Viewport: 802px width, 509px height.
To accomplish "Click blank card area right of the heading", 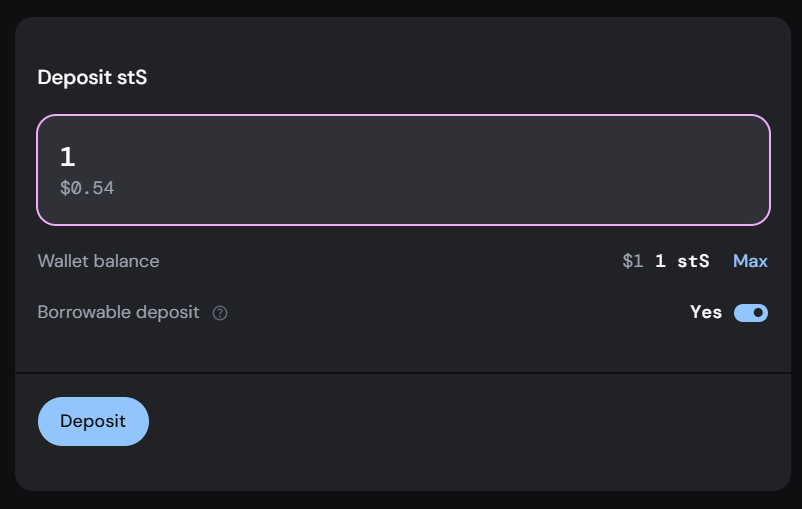I will 450,77.
